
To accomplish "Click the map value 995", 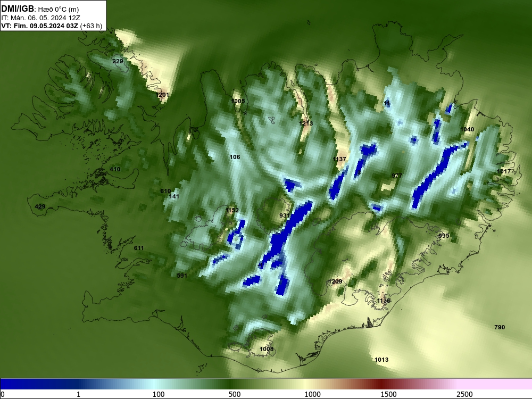I will (x=444, y=236).
